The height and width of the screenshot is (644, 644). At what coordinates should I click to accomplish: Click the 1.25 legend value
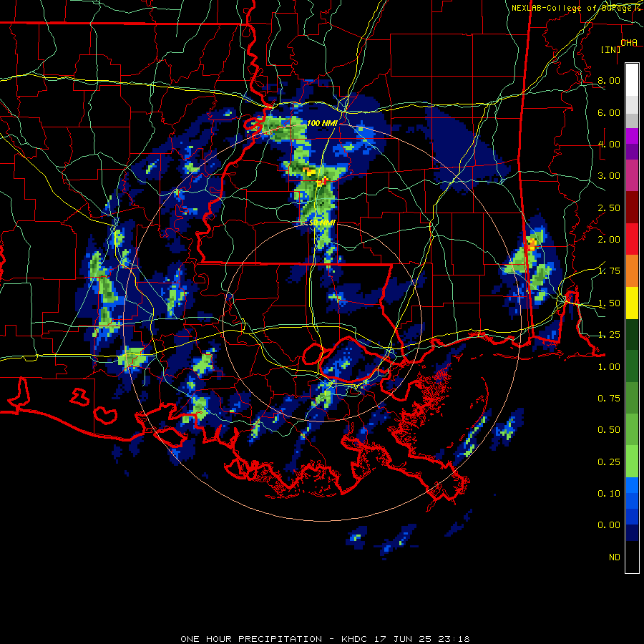pyautogui.click(x=609, y=335)
